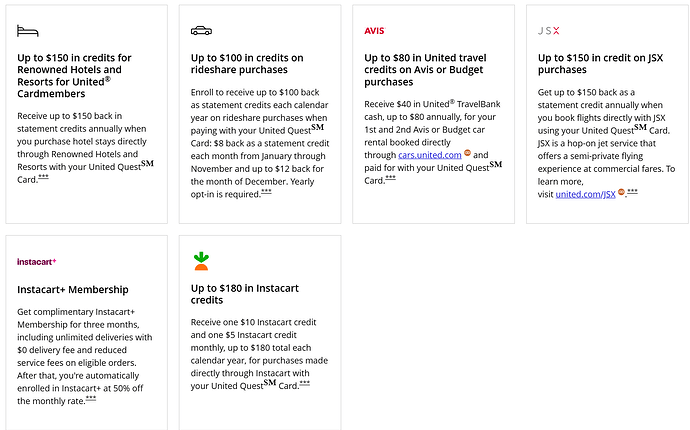690x430 pixels.
Task: Click external-link icon beside cars.united.com
Action: [467, 155]
